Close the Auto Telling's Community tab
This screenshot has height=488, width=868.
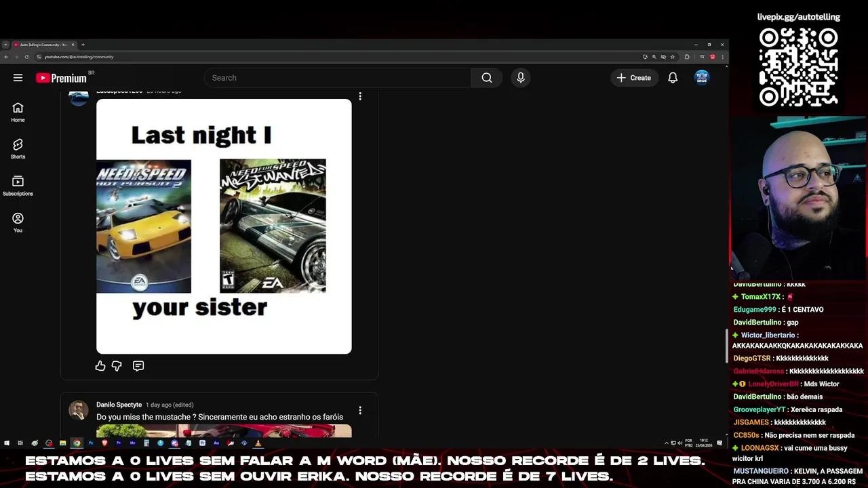(x=73, y=45)
